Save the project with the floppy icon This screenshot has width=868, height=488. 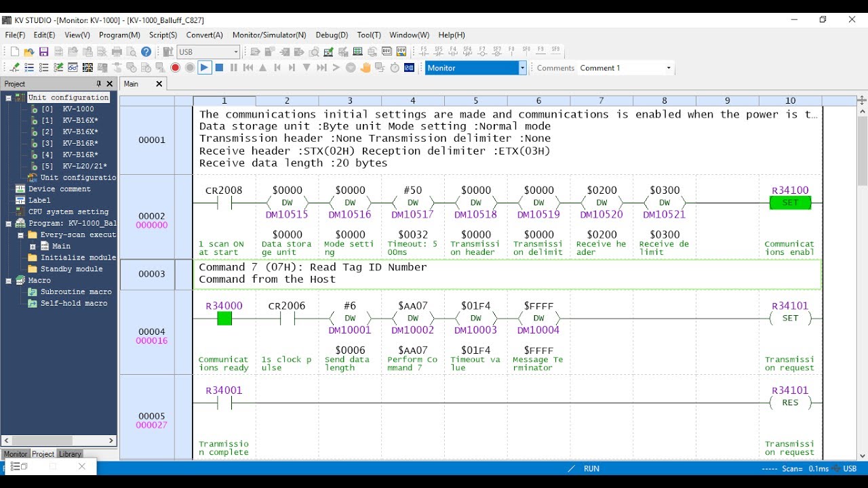click(44, 52)
